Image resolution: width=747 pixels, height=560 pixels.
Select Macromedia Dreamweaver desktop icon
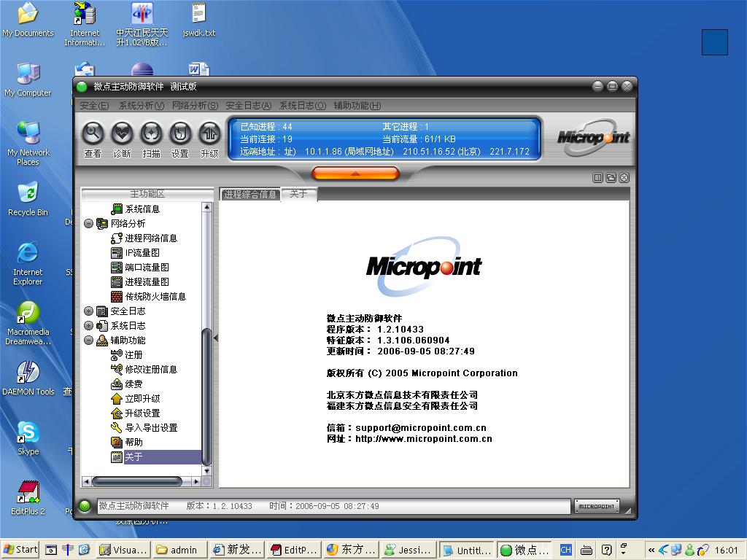click(x=28, y=323)
